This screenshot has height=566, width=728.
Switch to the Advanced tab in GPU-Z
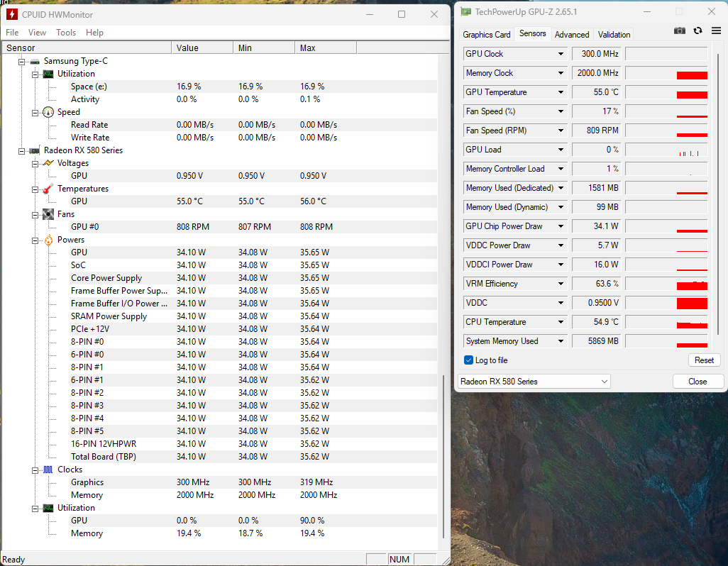[571, 34]
